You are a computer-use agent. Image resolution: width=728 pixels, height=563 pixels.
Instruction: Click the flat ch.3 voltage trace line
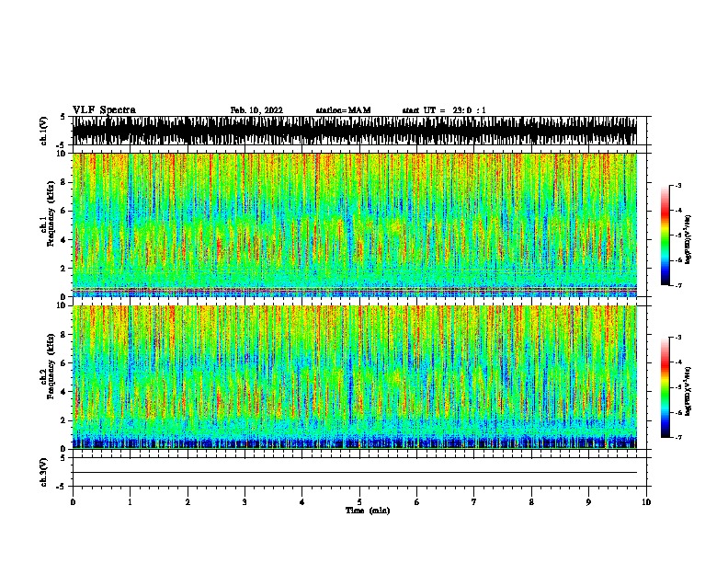click(355, 473)
